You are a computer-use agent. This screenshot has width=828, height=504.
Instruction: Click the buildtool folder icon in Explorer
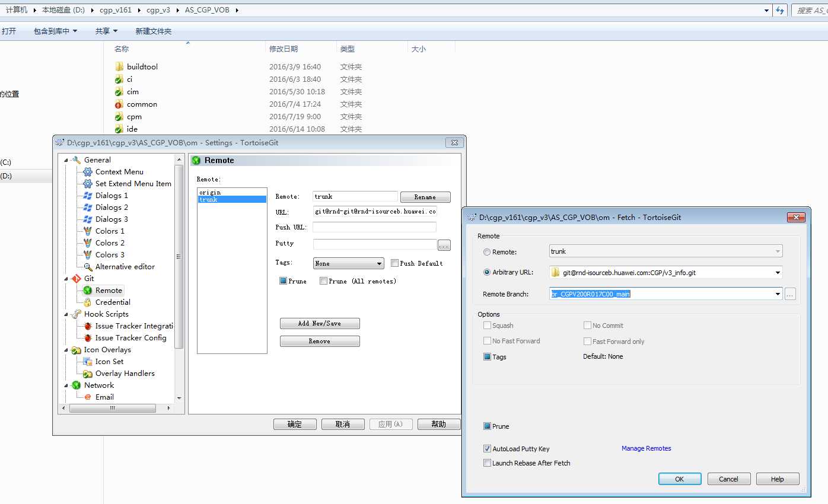(119, 67)
